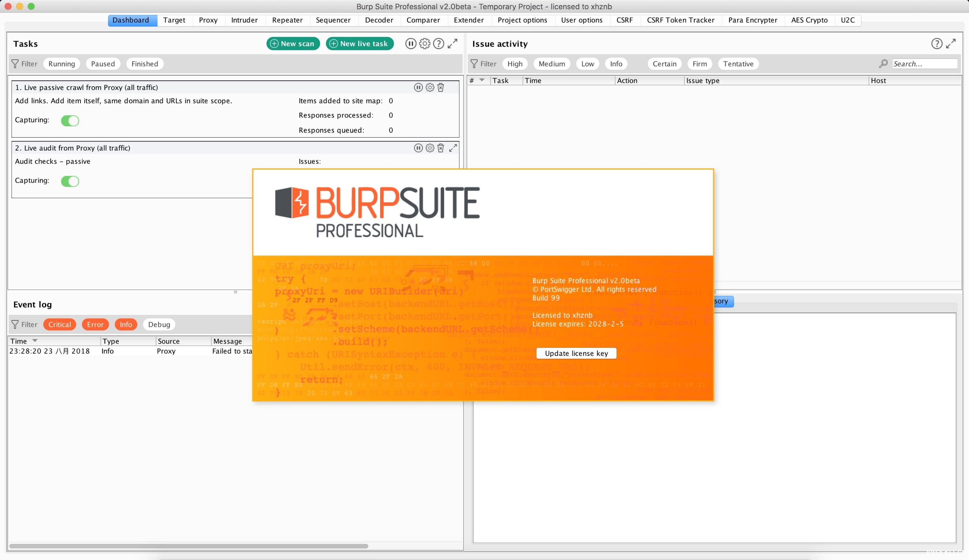Click the New scan button

point(292,43)
